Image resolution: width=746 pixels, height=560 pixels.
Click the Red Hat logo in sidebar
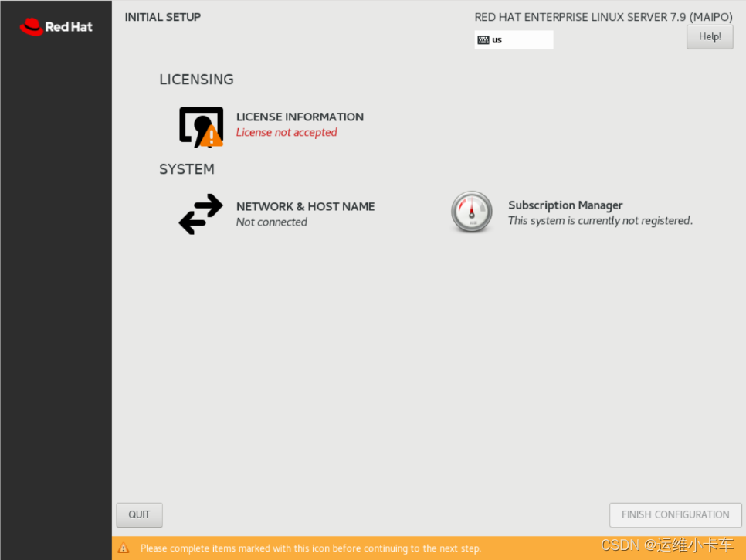pos(56,26)
